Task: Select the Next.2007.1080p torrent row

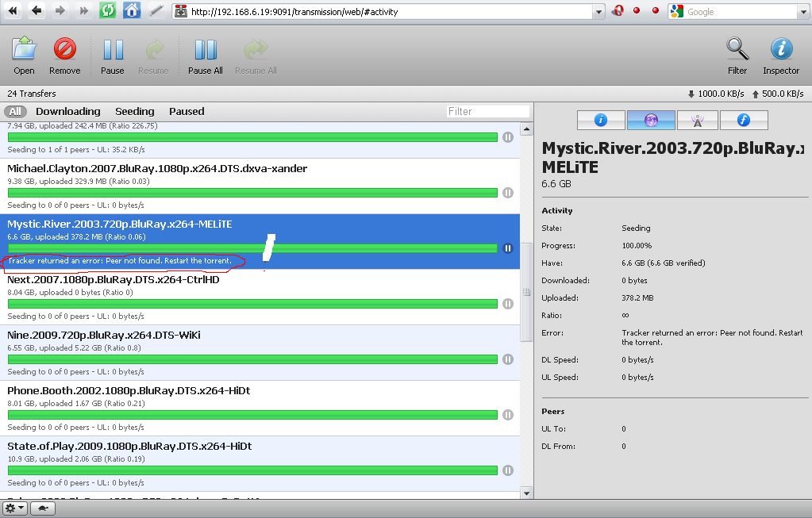Action: 260,297
